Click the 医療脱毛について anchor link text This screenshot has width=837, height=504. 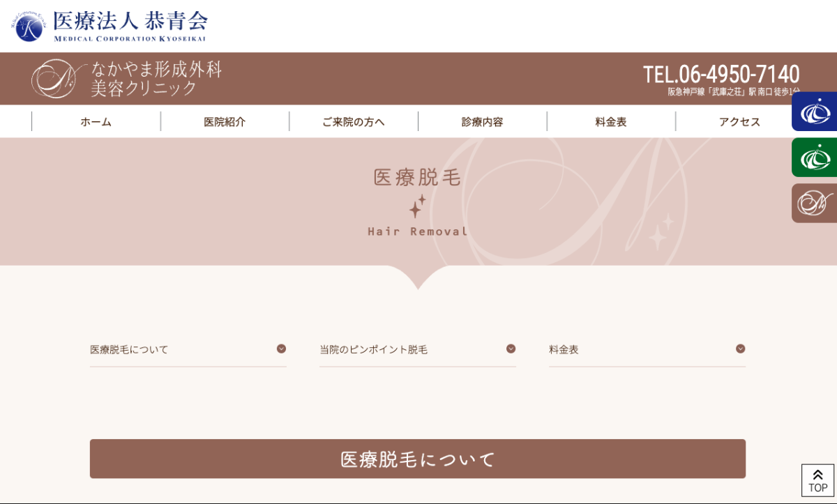coord(130,350)
